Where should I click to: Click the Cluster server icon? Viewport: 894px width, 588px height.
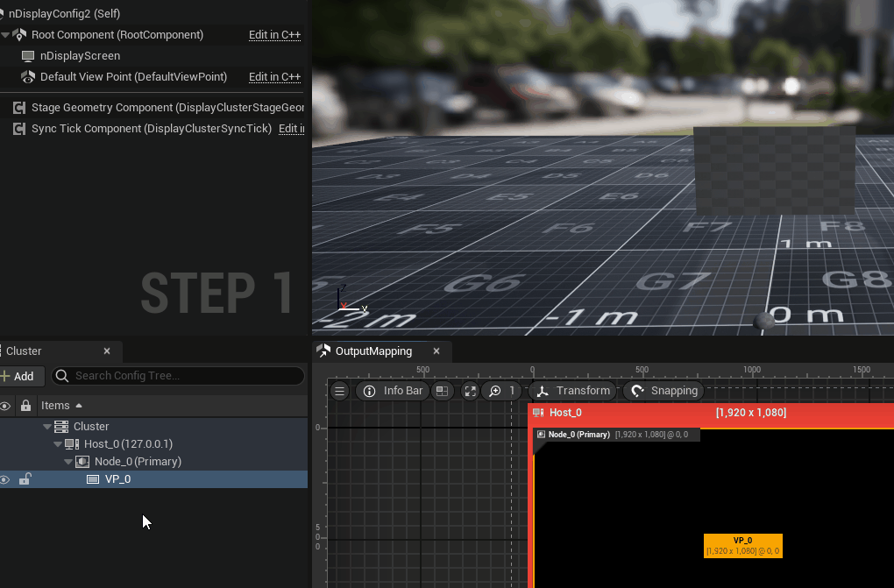click(61, 427)
